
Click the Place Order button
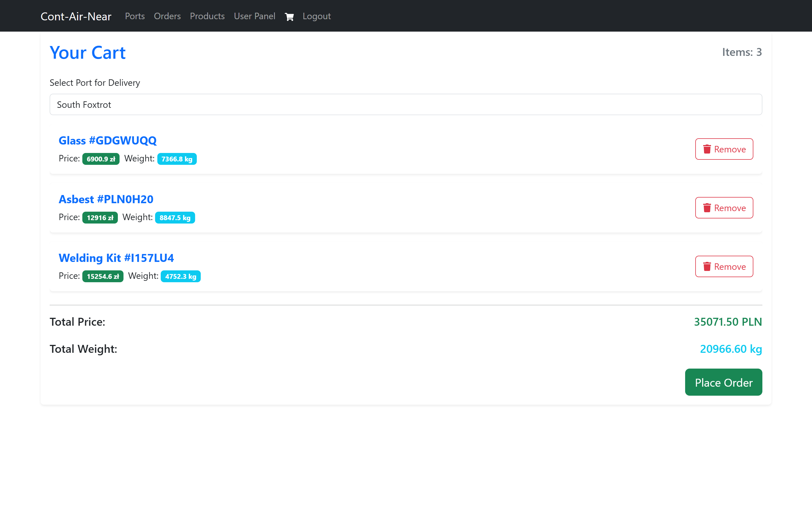(723, 382)
